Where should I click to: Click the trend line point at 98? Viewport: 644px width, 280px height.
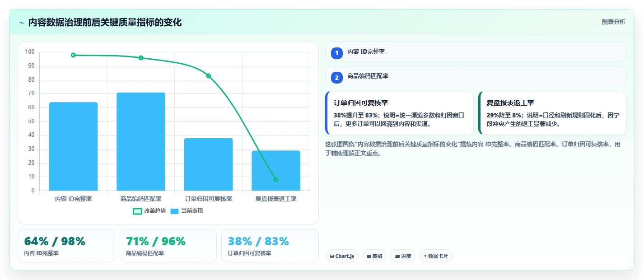click(73, 55)
